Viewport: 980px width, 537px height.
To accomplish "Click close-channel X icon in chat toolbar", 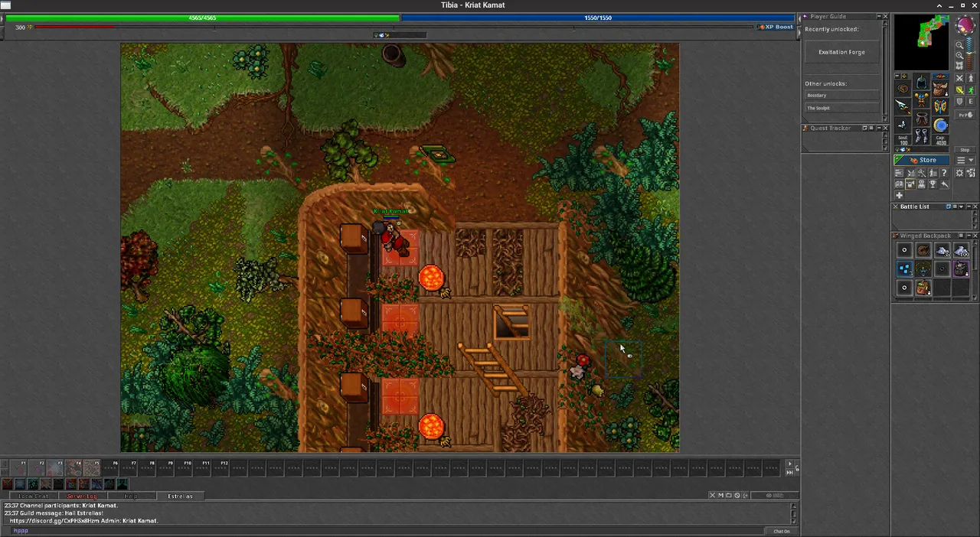I will click(712, 495).
